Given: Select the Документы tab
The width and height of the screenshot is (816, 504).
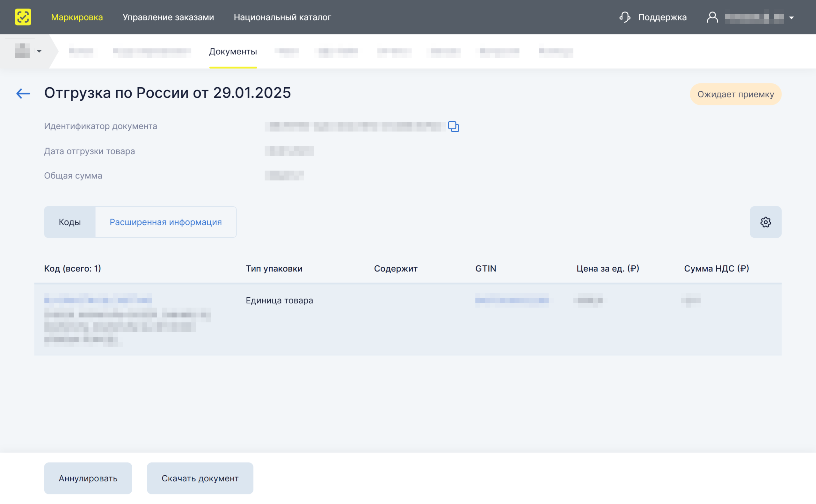Looking at the screenshot, I should coord(233,52).
